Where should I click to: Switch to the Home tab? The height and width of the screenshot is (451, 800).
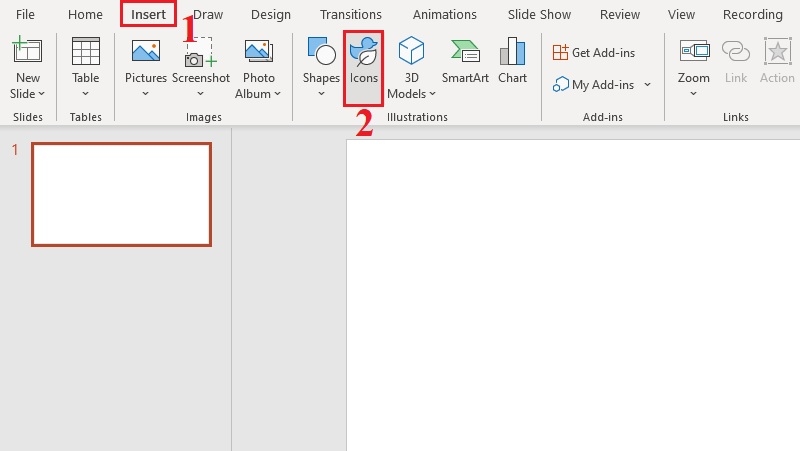pos(85,14)
